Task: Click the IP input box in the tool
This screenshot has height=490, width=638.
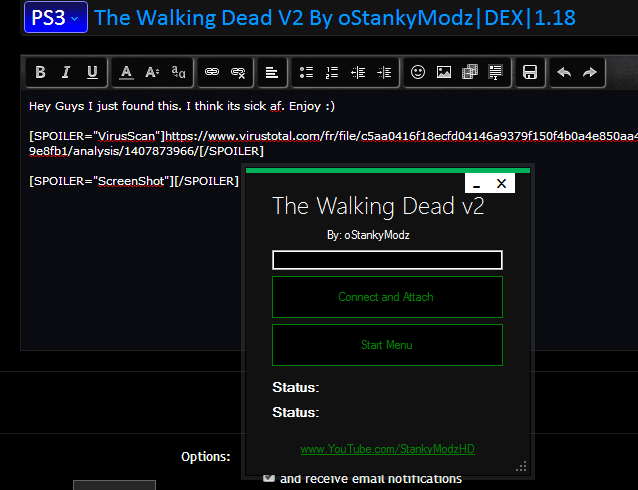Action: 387,260
